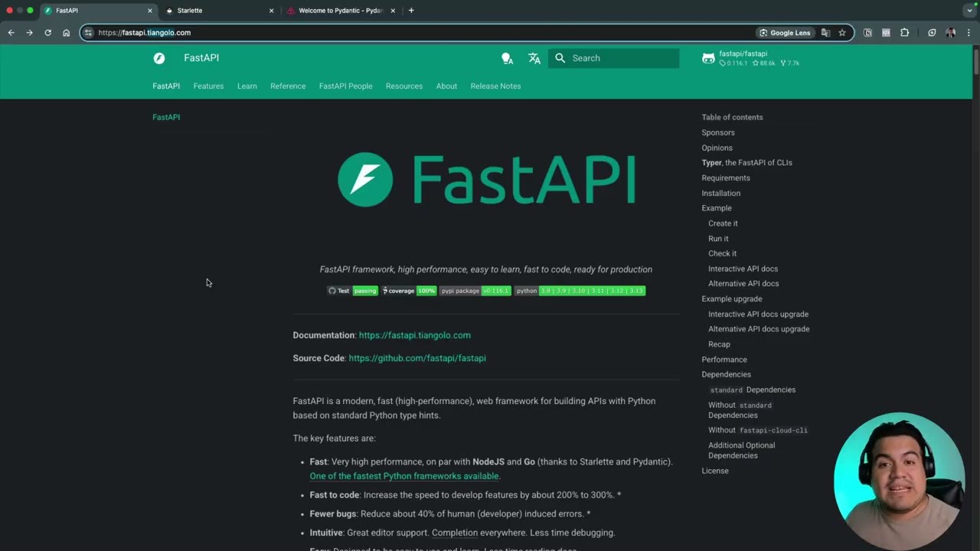The image size is (980, 551).
Task: Focus the docs Search field
Action: click(x=613, y=58)
